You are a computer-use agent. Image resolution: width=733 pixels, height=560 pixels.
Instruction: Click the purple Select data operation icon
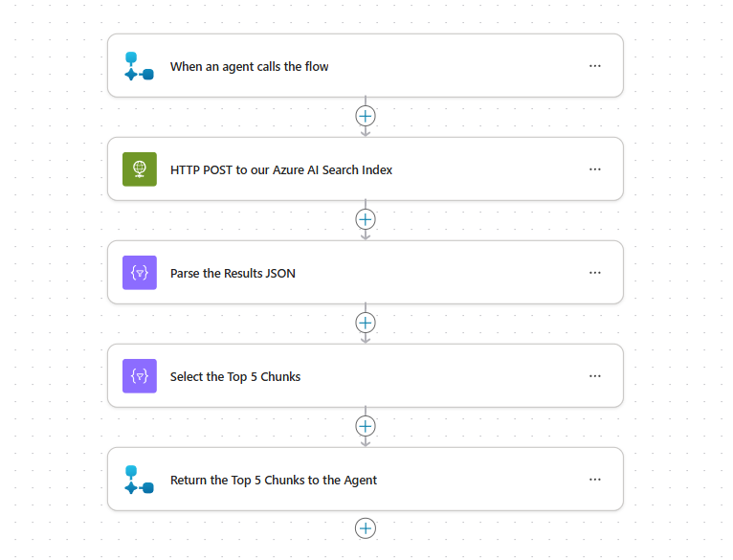(x=140, y=376)
